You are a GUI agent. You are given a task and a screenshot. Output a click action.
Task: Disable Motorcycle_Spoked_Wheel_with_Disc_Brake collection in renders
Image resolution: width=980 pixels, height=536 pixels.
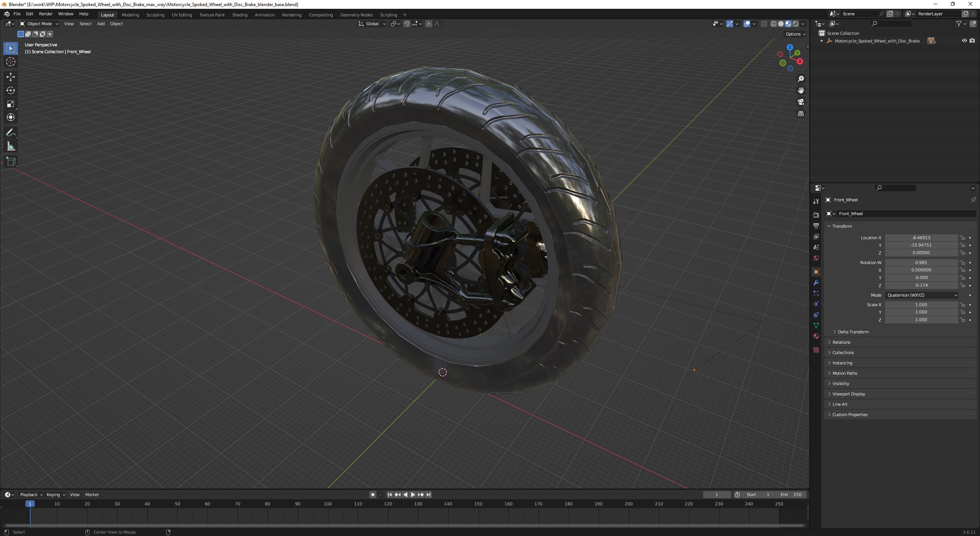click(972, 41)
